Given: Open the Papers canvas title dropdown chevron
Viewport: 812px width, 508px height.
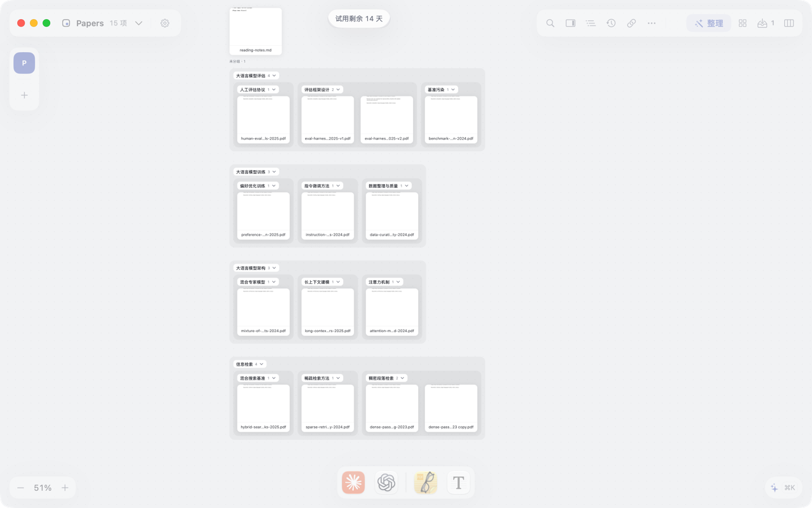Looking at the screenshot, I should click(x=138, y=23).
